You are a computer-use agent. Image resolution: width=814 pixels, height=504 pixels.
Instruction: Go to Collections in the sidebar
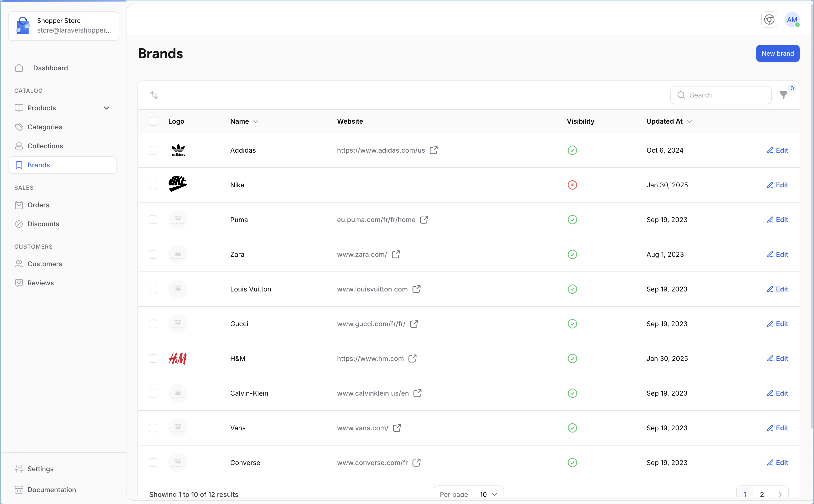click(x=45, y=146)
